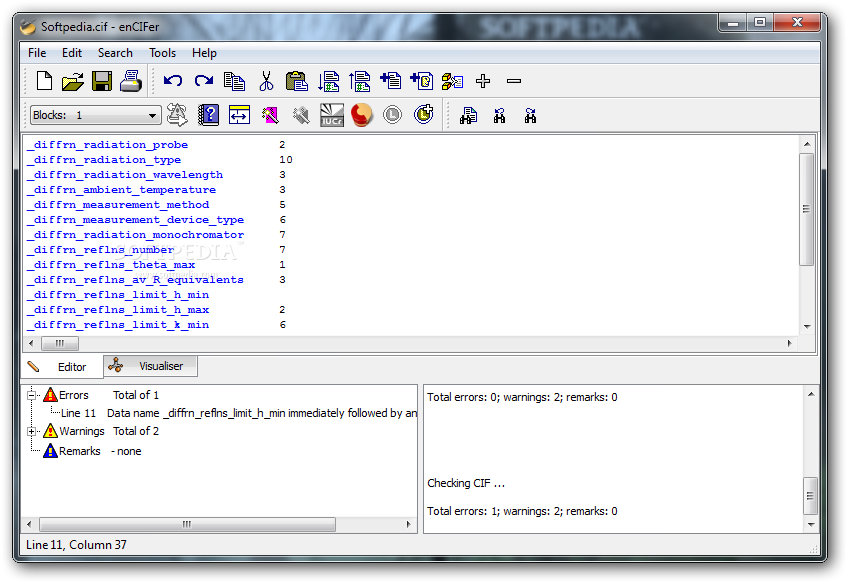
Task: Click the _diffrn_reflns_theta_max data name
Action: [111, 265]
